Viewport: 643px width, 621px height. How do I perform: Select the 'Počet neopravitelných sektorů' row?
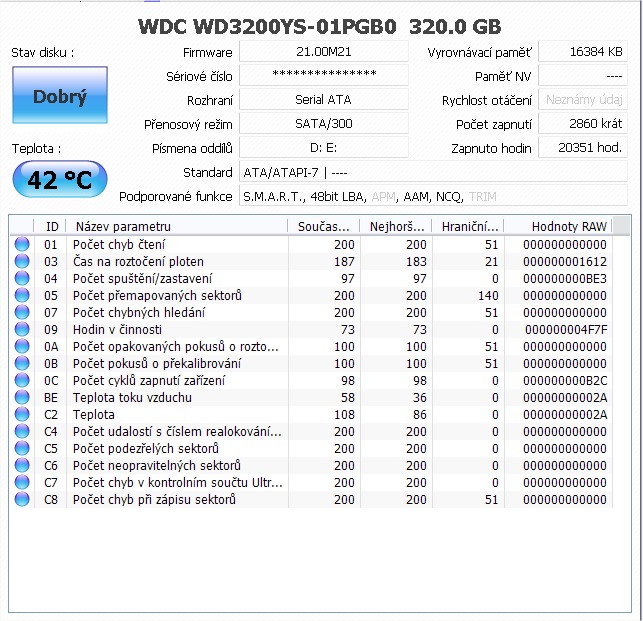pos(311,466)
